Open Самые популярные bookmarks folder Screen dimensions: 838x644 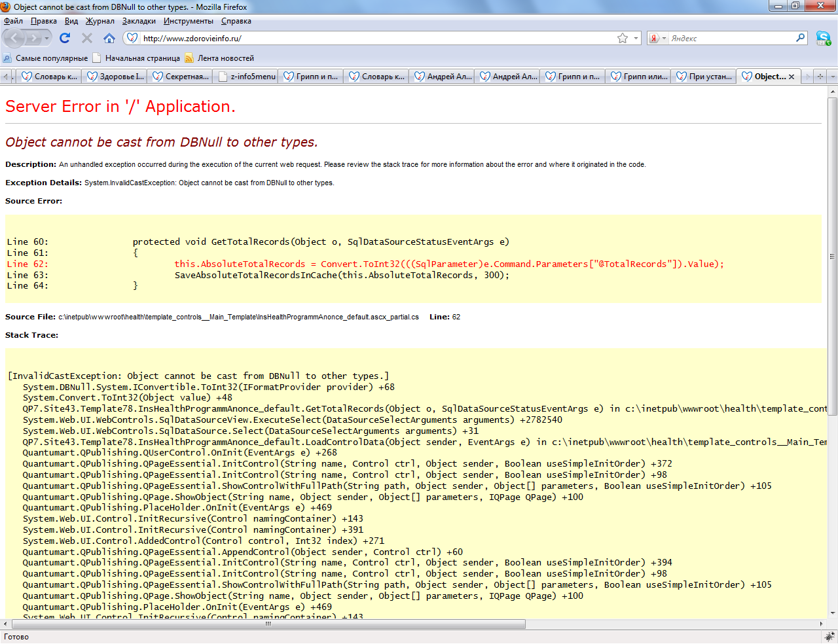[45, 58]
